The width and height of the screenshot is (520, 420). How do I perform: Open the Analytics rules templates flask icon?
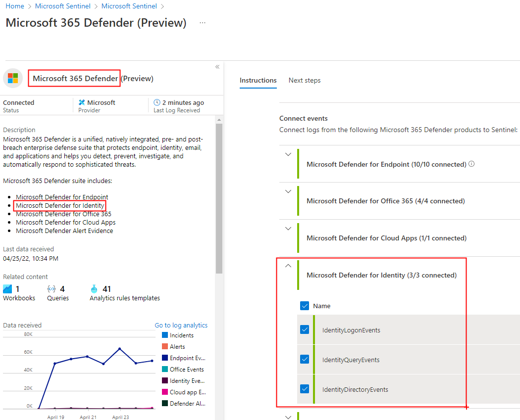pos(94,289)
